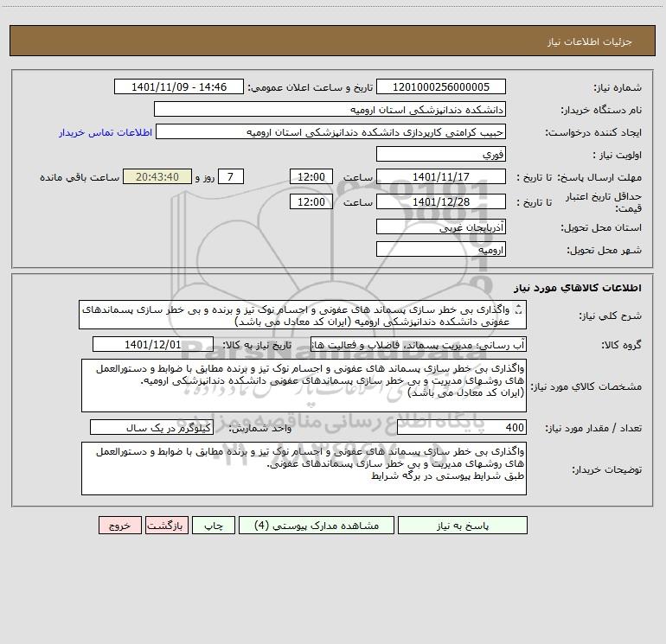Click the unit field کیلوگرم در یک سال
This screenshot has width=666, height=644.
click(x=151, y=428)
